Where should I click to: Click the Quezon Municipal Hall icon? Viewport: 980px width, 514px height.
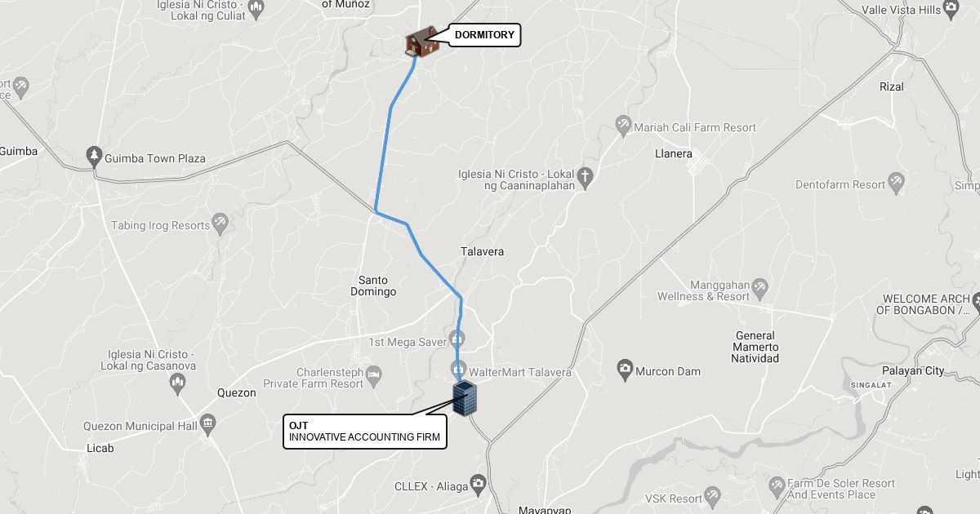tap(208, 424)
